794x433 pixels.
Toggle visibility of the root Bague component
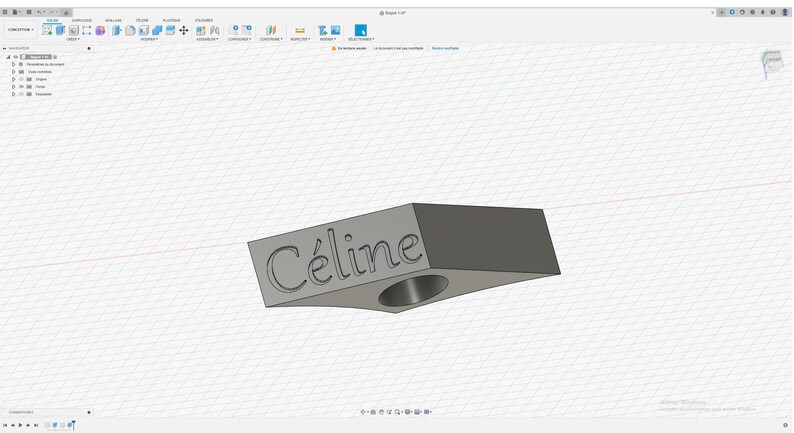16,57
